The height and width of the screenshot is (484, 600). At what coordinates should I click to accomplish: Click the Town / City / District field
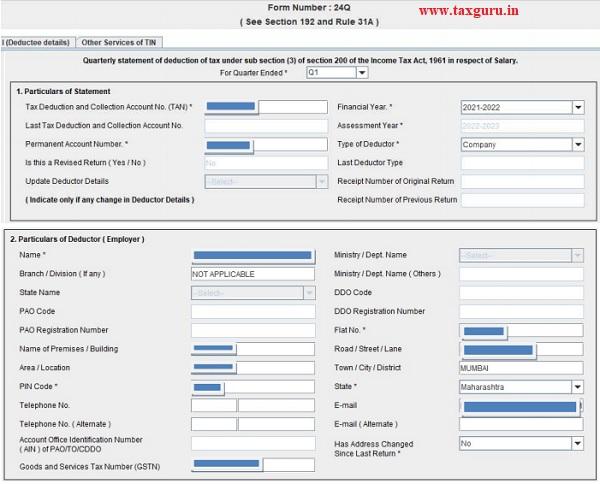pyautogui.click(x=521, y=368)
